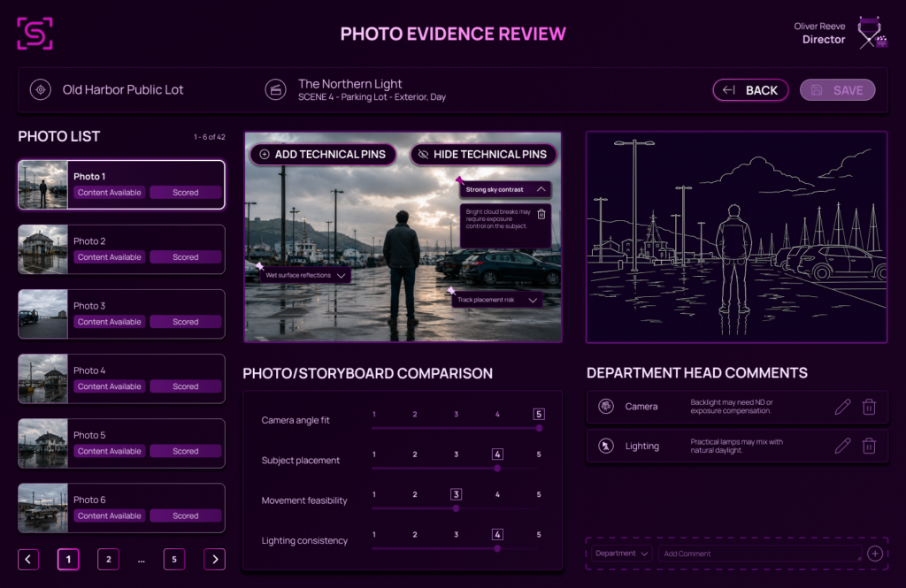The width and height of the screenshot is (906, 588).
Task: Click the pin marker on Track placement risk
Action: coord(451,290)
